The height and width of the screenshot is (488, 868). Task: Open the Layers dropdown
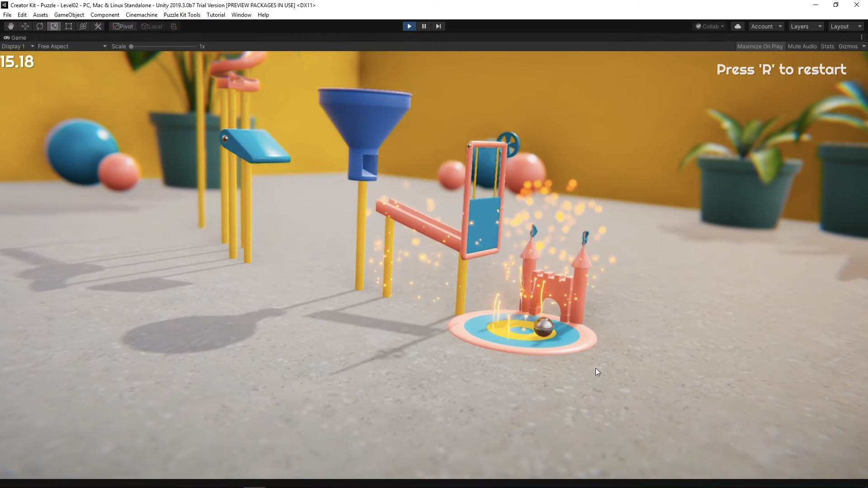(806, 26)
